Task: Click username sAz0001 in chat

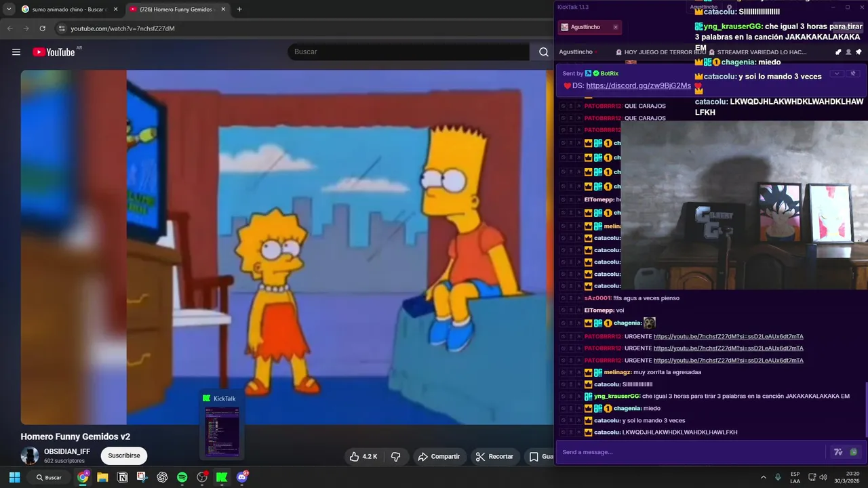Action: 597,298
